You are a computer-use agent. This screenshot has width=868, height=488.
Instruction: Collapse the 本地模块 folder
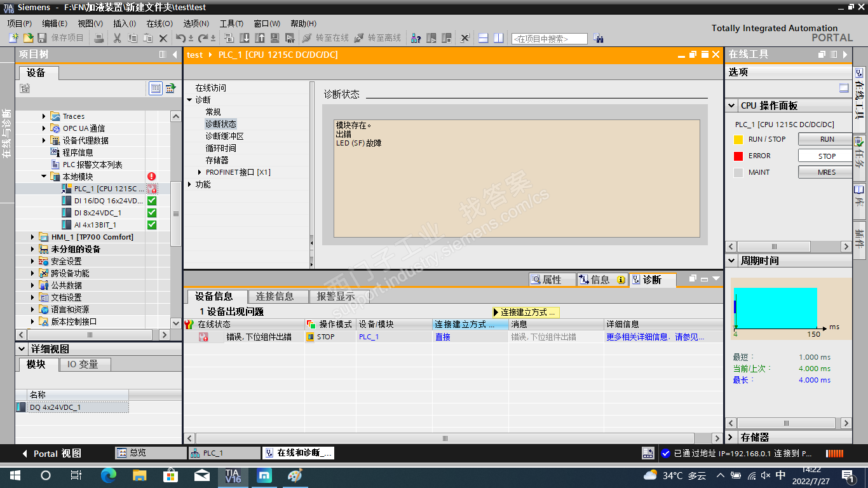[44, 177]
